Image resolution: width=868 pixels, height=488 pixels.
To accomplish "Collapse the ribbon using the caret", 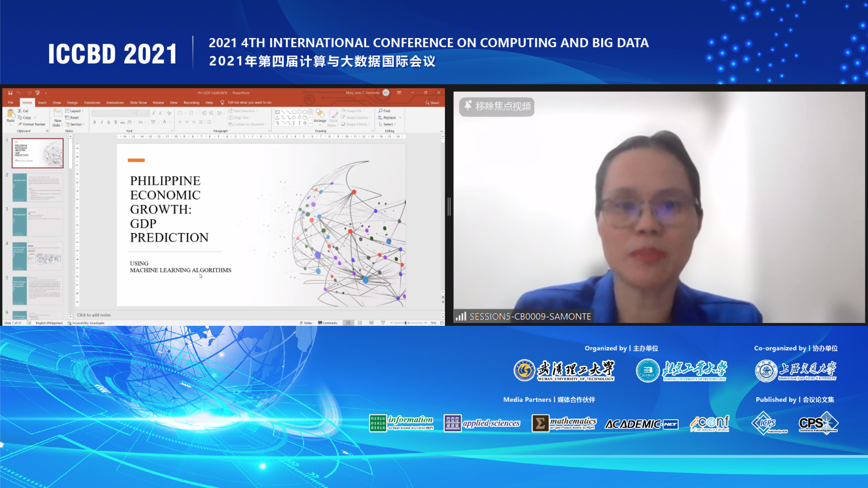I will coord(442,131).
